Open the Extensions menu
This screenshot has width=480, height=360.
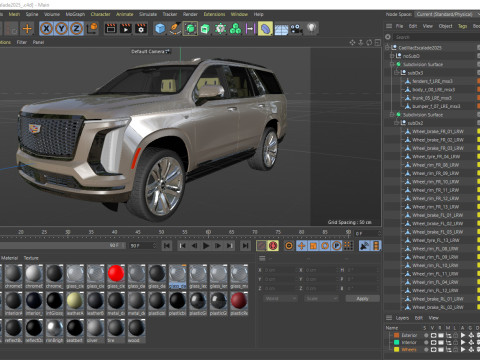coord(214,14)
